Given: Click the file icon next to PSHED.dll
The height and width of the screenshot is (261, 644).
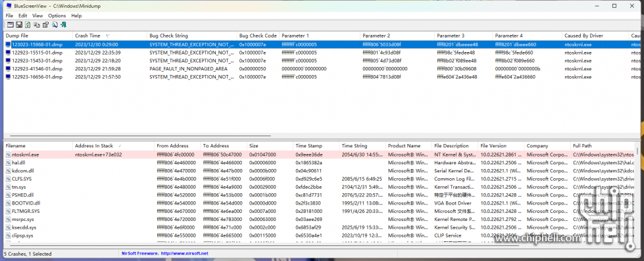Looking at the screenshot, I should click(8, 195).
